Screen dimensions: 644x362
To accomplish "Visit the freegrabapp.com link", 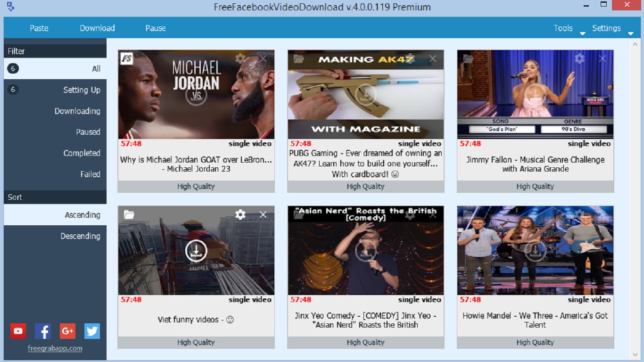I will [x=55, y=348].
